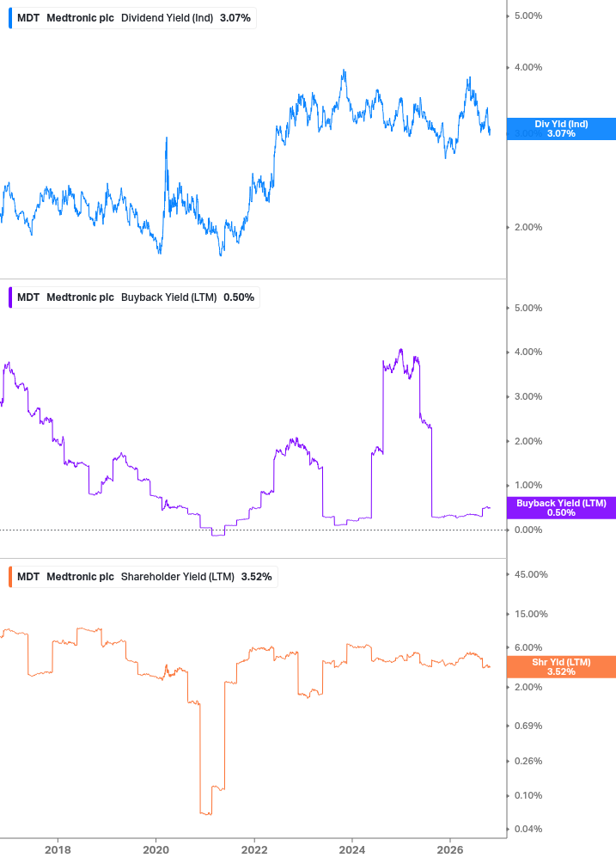Click the 3.00% tick on the buyback yield axis
The height and width of the screenshot is (864, 616).
[x=528, y=396]
